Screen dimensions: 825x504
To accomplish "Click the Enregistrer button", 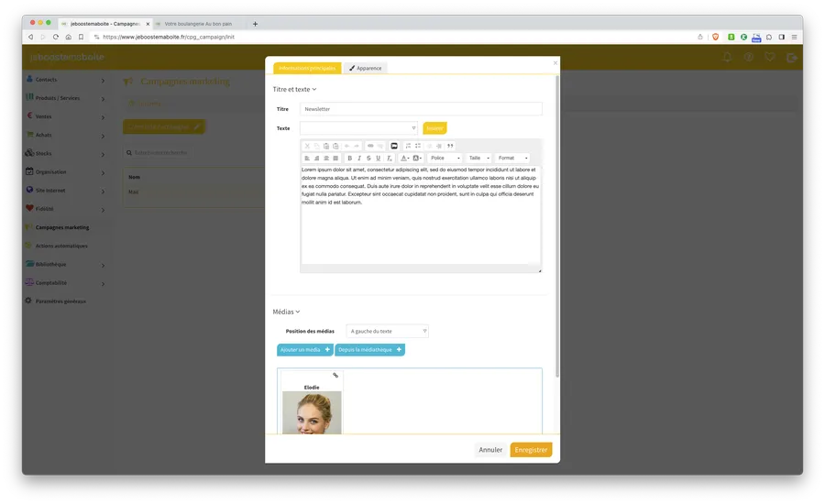I will 531,450.
